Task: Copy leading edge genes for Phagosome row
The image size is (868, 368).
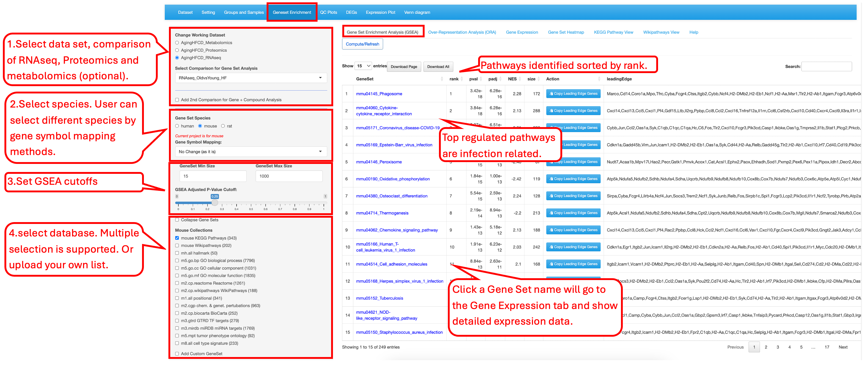Action: 573,94
